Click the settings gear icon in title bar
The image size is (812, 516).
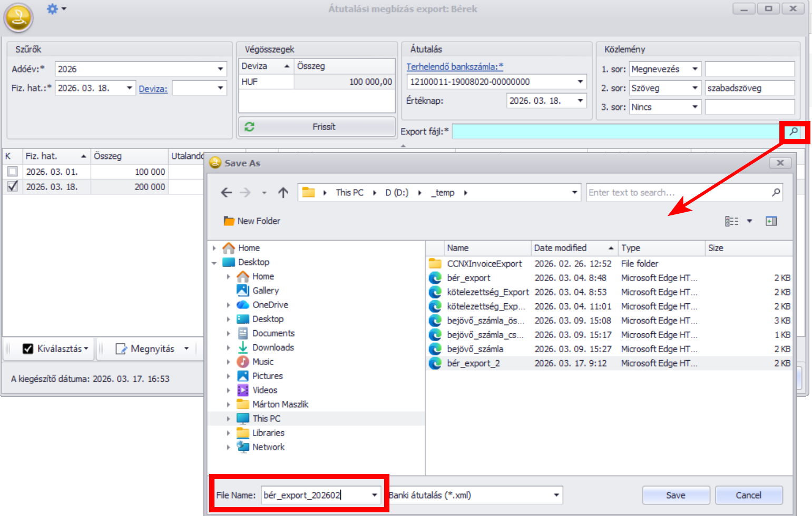(x=52, y=9)
